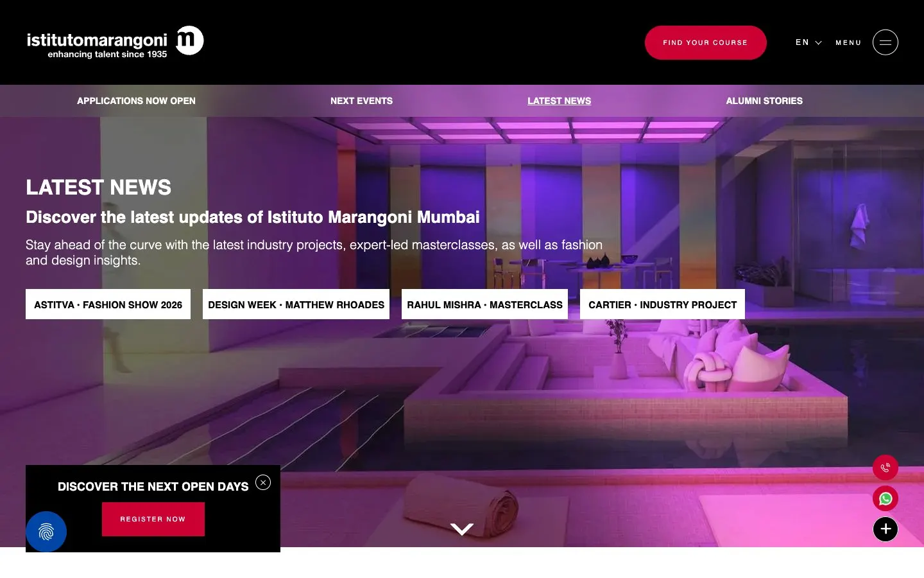Open Cartier Industry Project article
This screenshot has width=924, height=578.
tap(662, 304)
